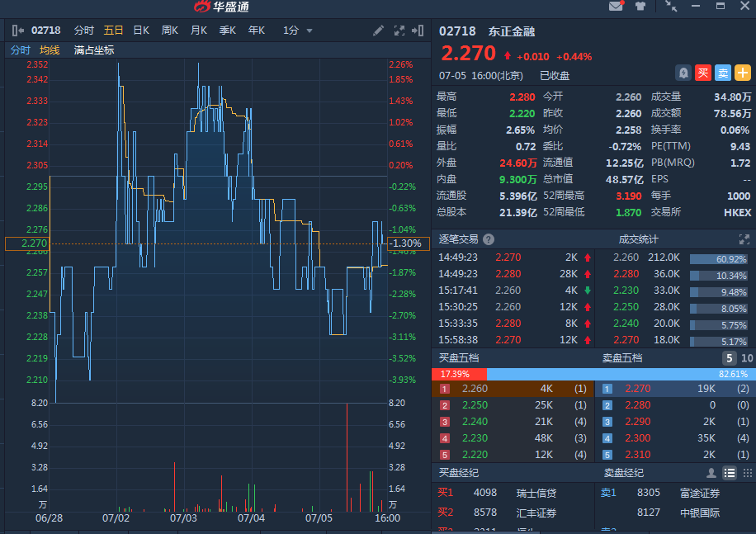Collapse the right panel arrow icon

click(418, 31)
